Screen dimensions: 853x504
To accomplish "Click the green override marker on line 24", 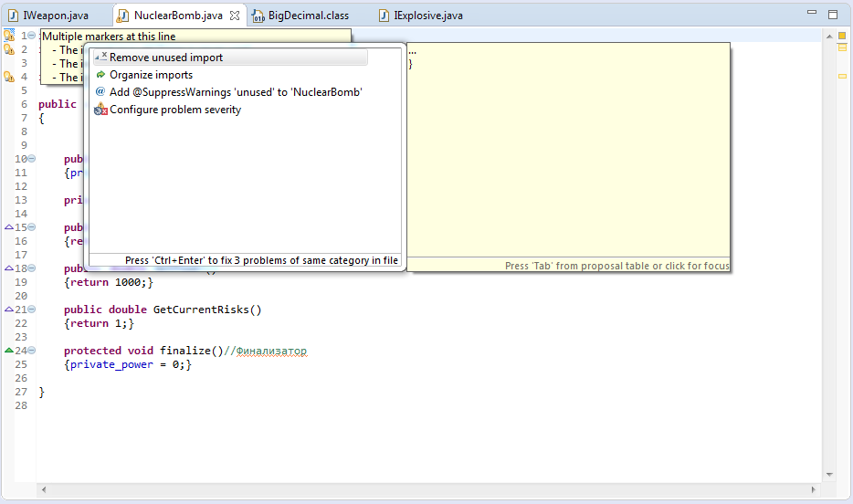I will [9, 351].
